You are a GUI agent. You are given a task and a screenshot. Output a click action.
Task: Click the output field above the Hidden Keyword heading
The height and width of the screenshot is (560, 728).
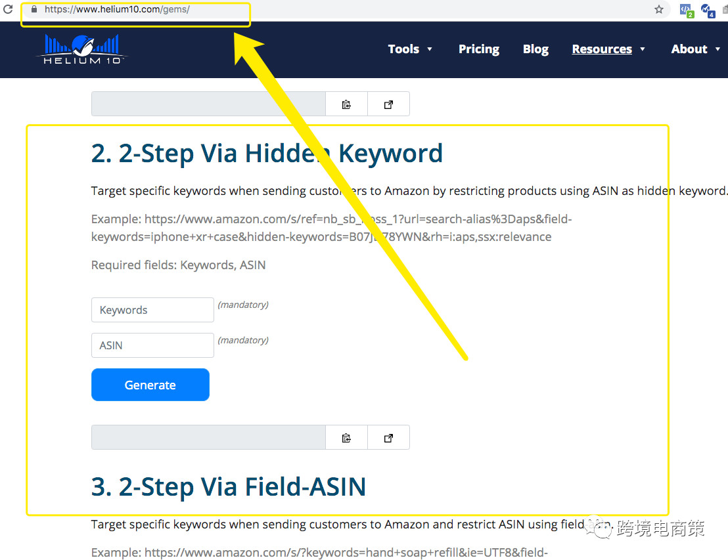pyautogui.click(x=208, y=104)
